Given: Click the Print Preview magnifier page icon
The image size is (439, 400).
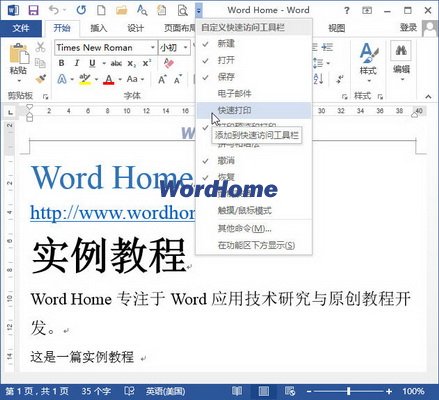Looking at the screenshot, I should coord(182,11).
